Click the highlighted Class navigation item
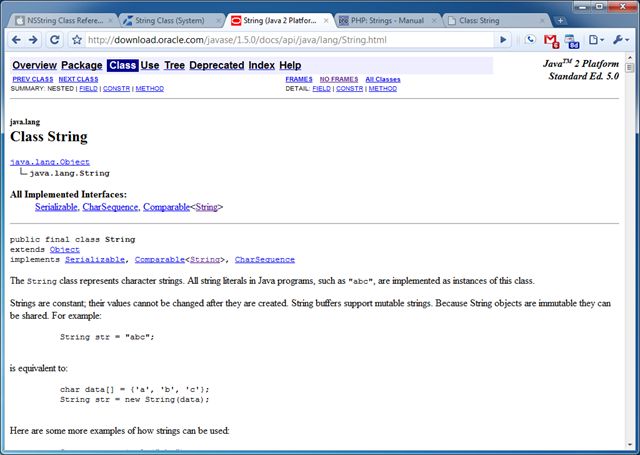 pos(122,65)
